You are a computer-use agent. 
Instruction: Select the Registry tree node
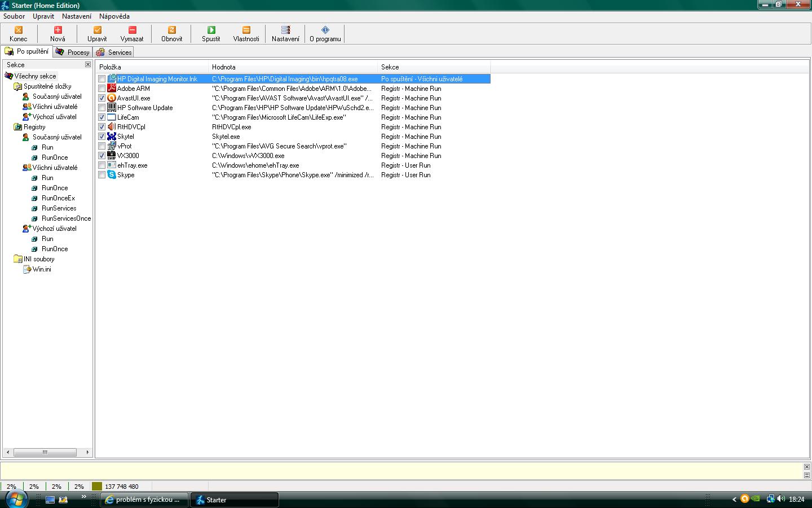point(34,127)
